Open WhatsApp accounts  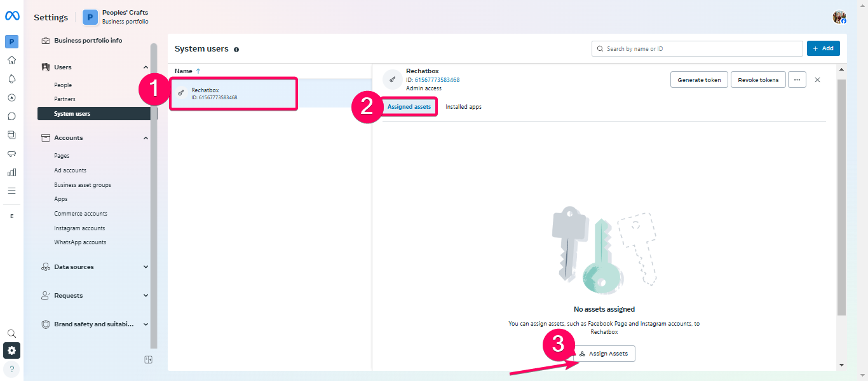pyautogui.click(x=80, y=242)
